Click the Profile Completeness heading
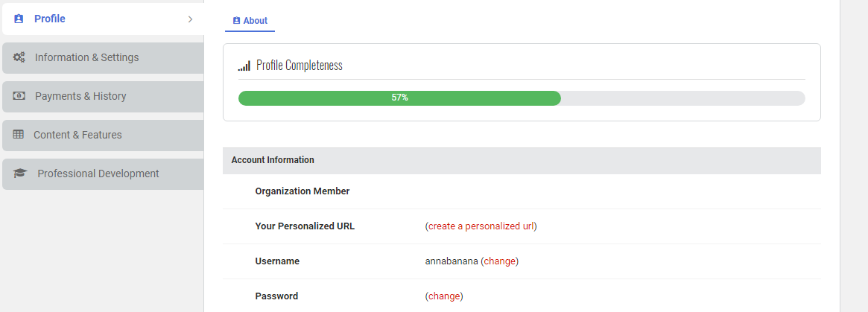 (299, 66)
